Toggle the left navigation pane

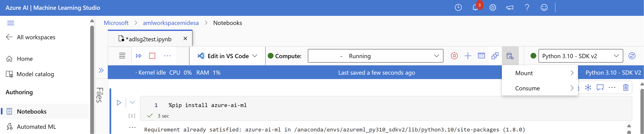(x=11, y=23)
